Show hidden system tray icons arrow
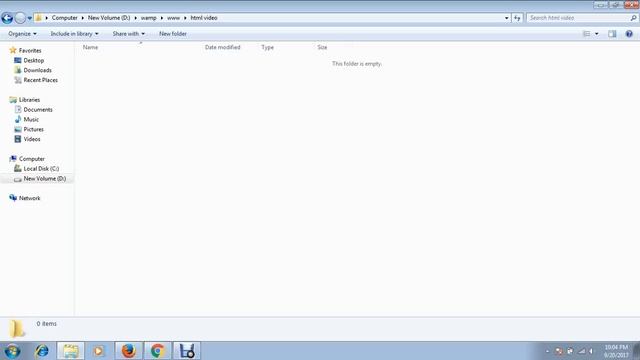This screenshot has height=360, width=640. point(547,351)
